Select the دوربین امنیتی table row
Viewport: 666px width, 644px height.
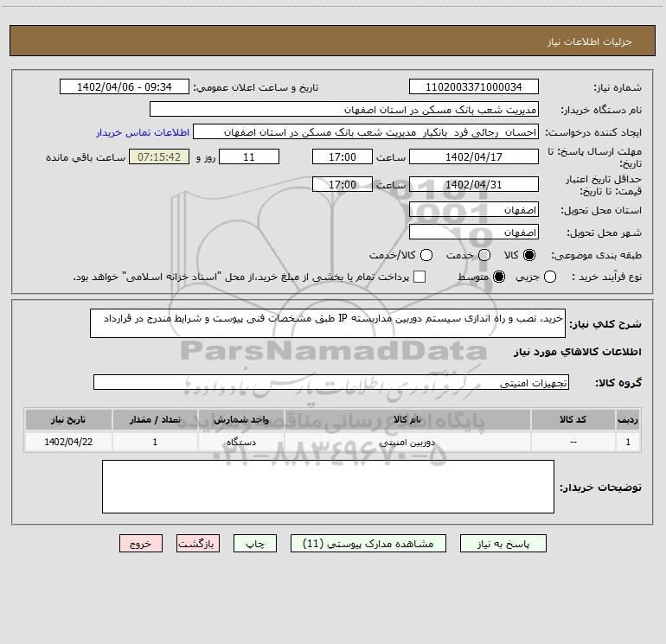333,442
